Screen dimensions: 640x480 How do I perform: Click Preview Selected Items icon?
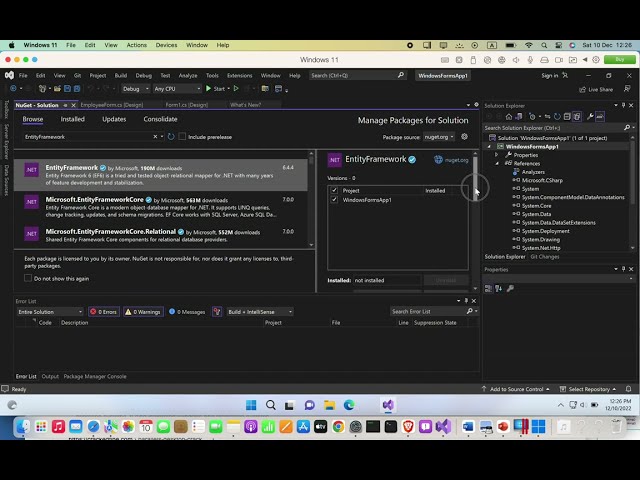(600, 117)
